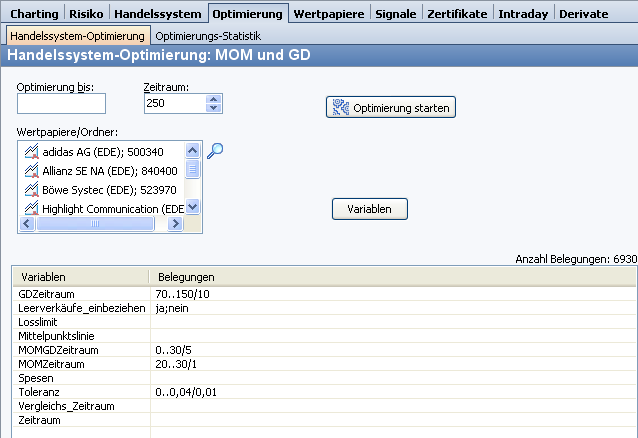The width and height of the screenshot is (638, 438).
Task: Select the adidas AG chart icon
Action: (31, 152)
